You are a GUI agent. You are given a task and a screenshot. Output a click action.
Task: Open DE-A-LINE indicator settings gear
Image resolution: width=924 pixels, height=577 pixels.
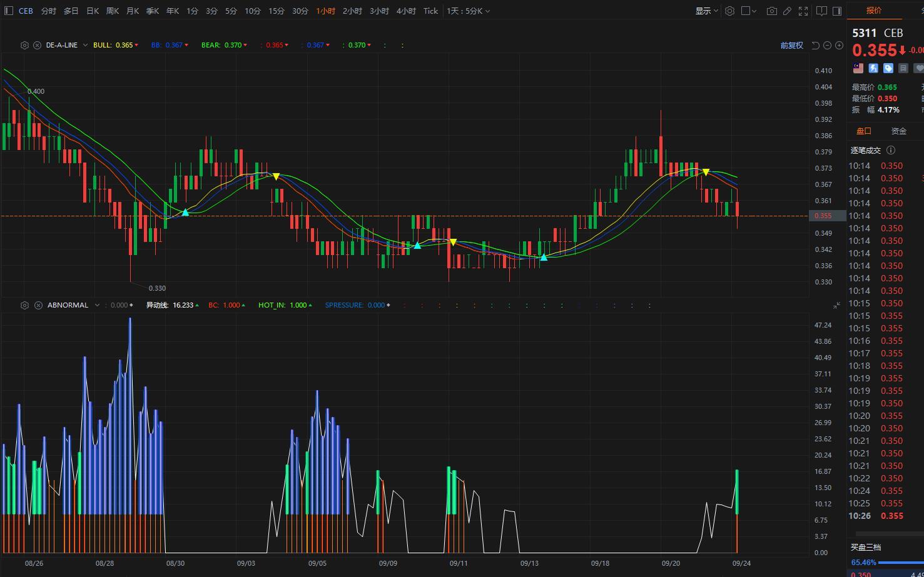[24, 45]
